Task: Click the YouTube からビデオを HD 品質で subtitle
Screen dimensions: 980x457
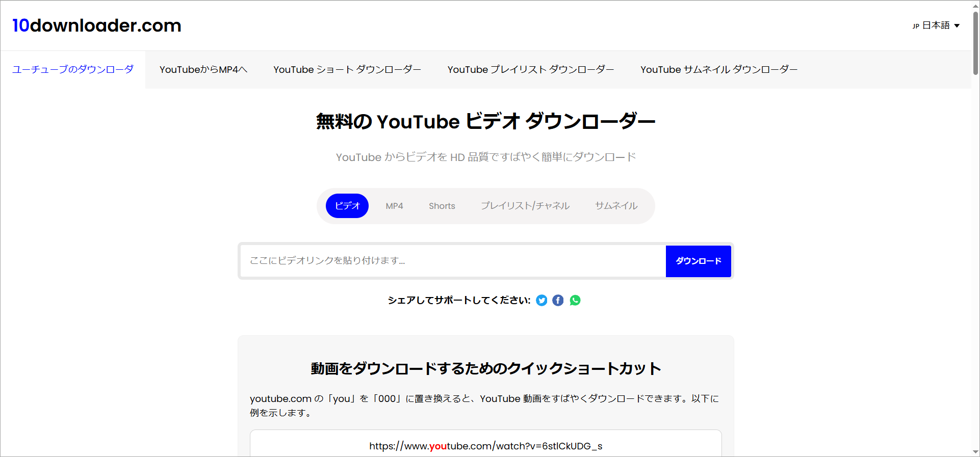Action: tap(486, 157)
